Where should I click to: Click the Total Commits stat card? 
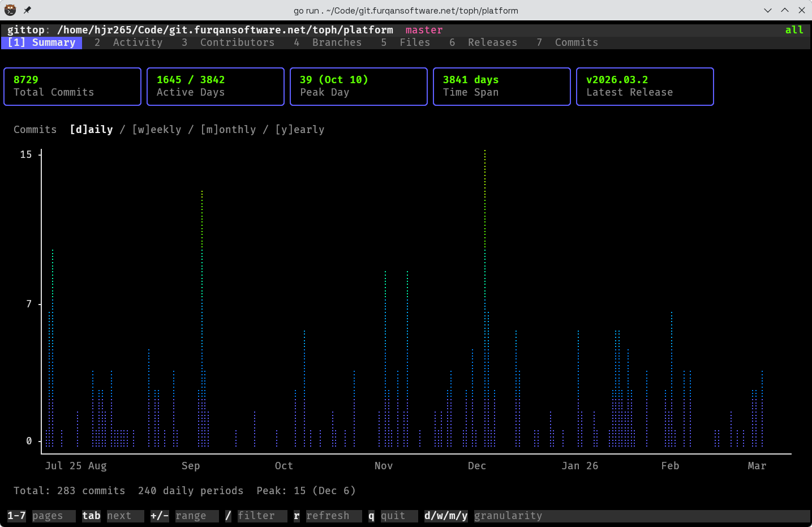(72, 86)
